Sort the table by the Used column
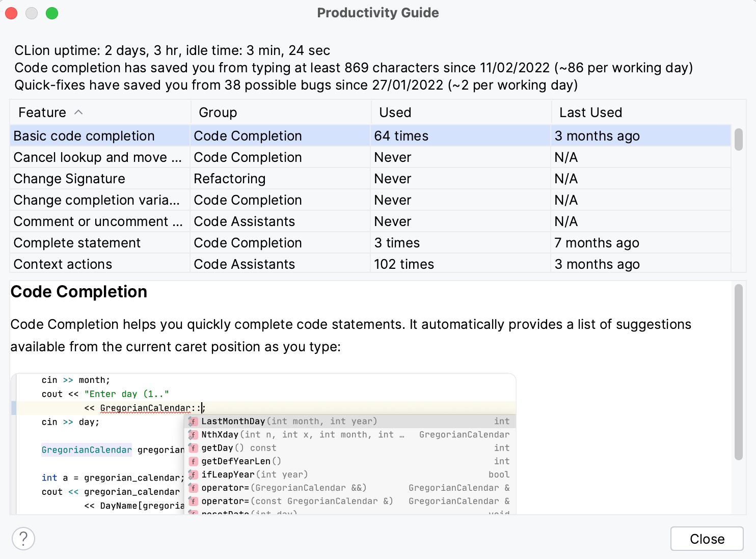Viewport: 756px width, 559px height. tap(395, 112)
